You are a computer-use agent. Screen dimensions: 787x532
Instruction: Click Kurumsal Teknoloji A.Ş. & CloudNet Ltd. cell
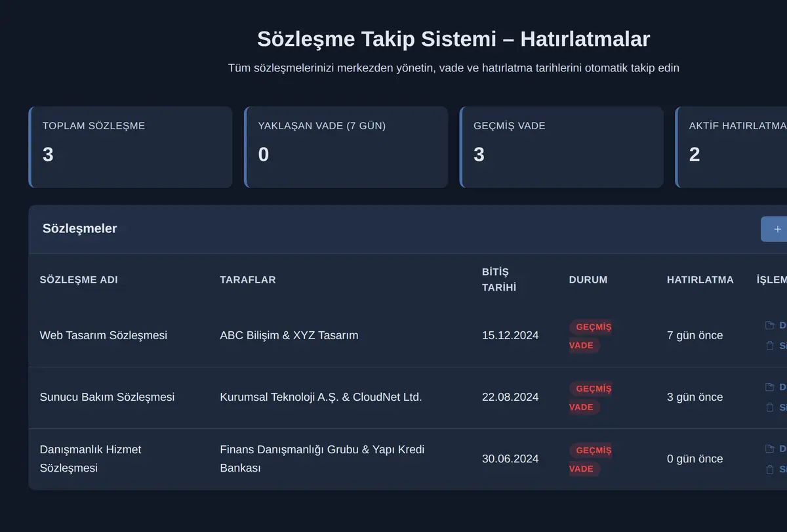pos(321,397)
